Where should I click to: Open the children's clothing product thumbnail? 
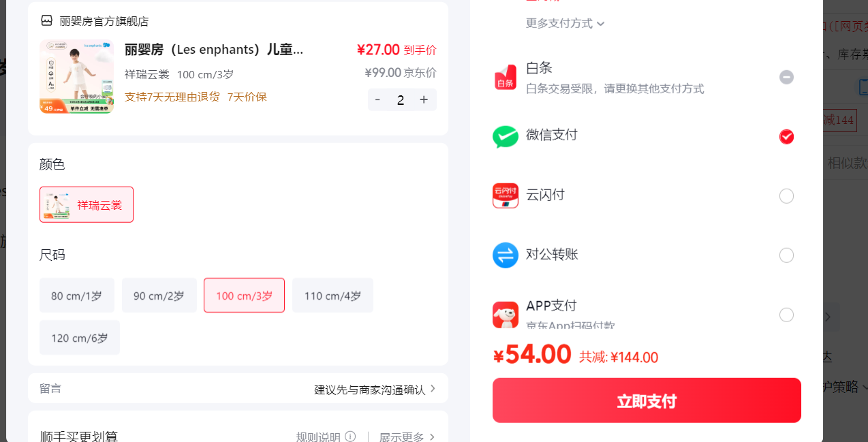point(76,76)
